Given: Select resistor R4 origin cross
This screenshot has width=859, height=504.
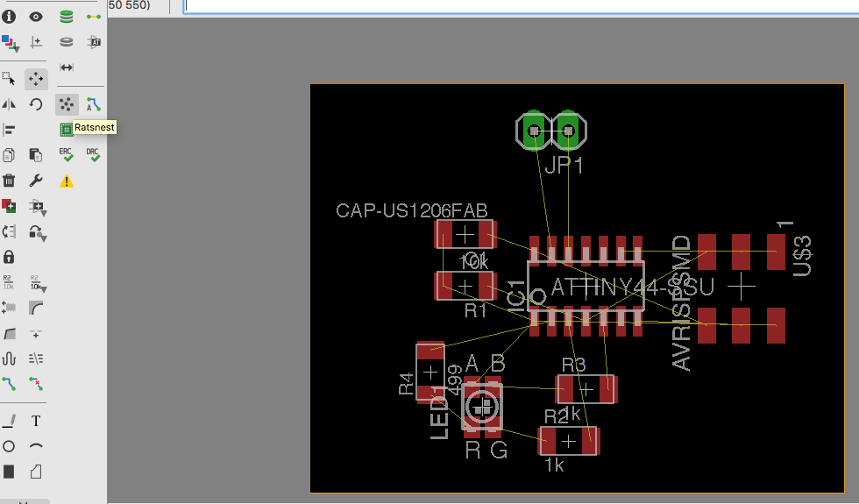Looking at the screenshot, I should pos(430,373).
